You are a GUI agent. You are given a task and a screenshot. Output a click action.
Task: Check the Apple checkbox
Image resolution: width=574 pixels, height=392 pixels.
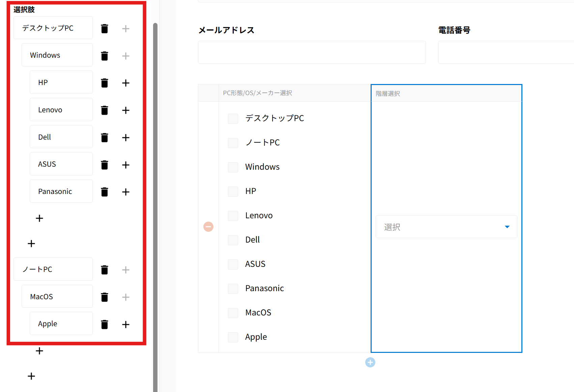[233, 337]
